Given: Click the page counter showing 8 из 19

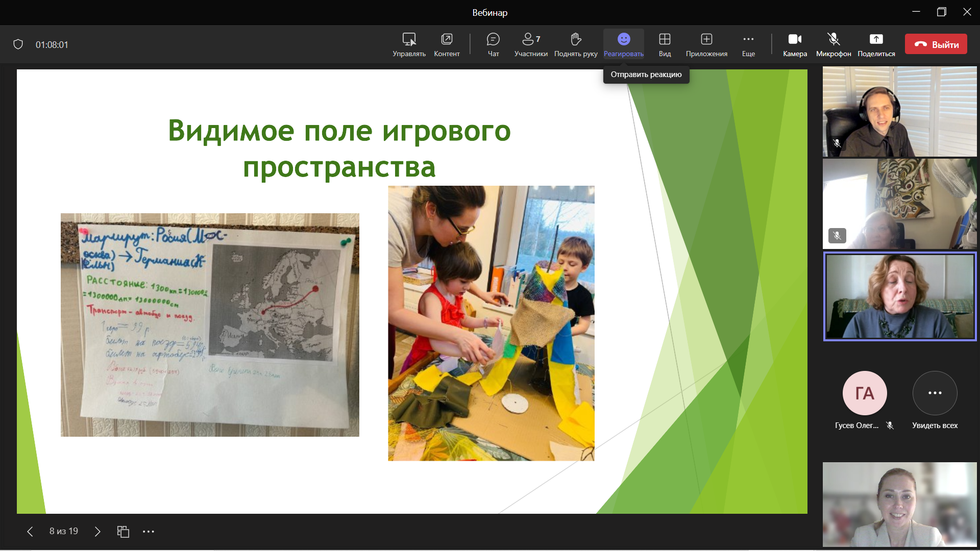Looking at the screenshot, I should [x=63, y=531].
